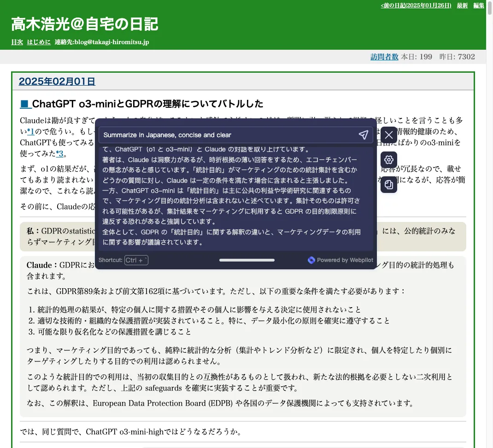Open the 編集 (edit) link

point(478,6)
